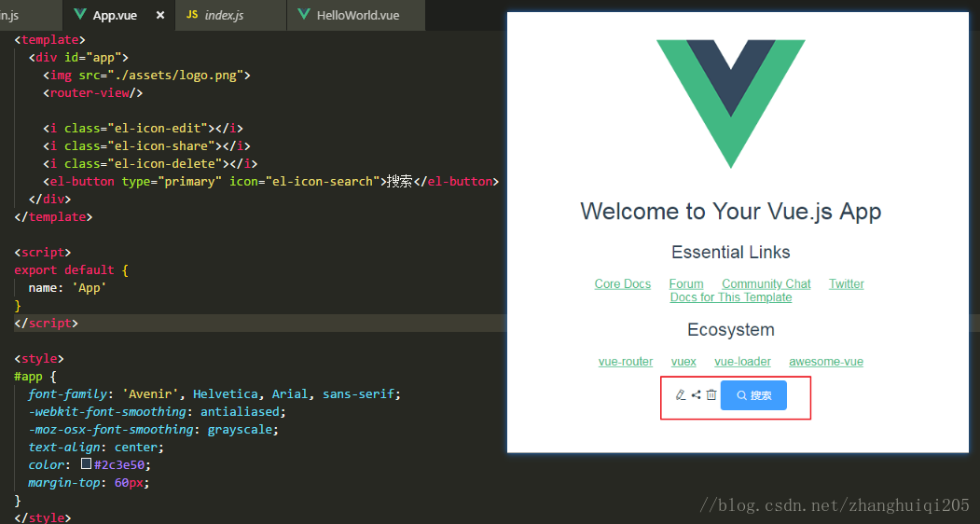Viewport: 980px width, 524px height.
Task: Open the Core Docs link
Action: [x=623, y=283]
